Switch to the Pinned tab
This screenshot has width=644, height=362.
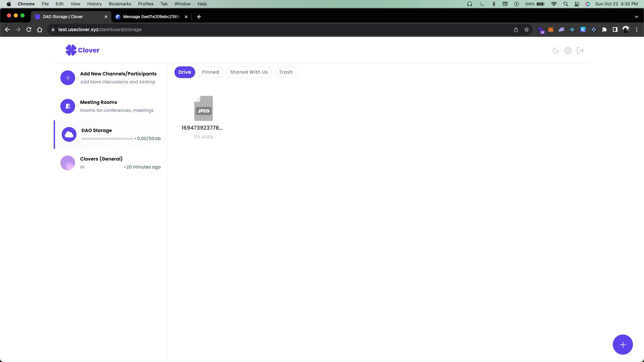pos(211,72)
